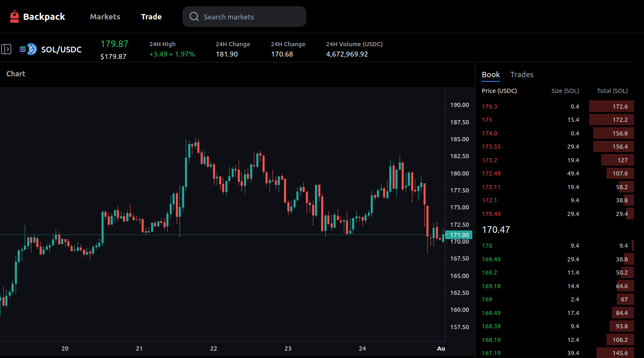Viewport: 644px width, 358px height.
Task: Select ask price 174.0
Action: [489, 133]
